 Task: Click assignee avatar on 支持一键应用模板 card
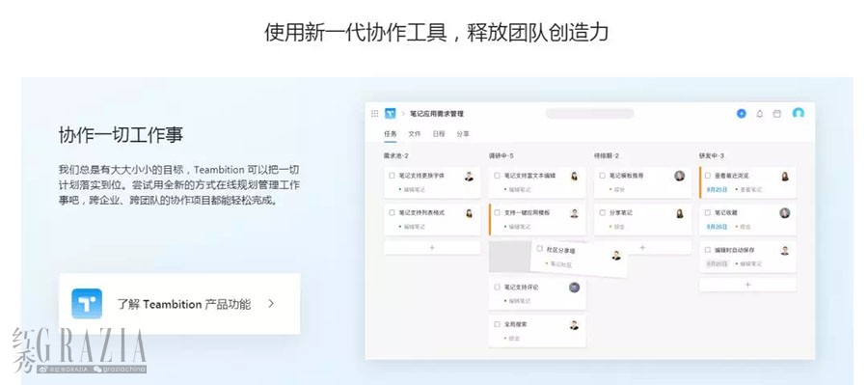click(574, 213)
